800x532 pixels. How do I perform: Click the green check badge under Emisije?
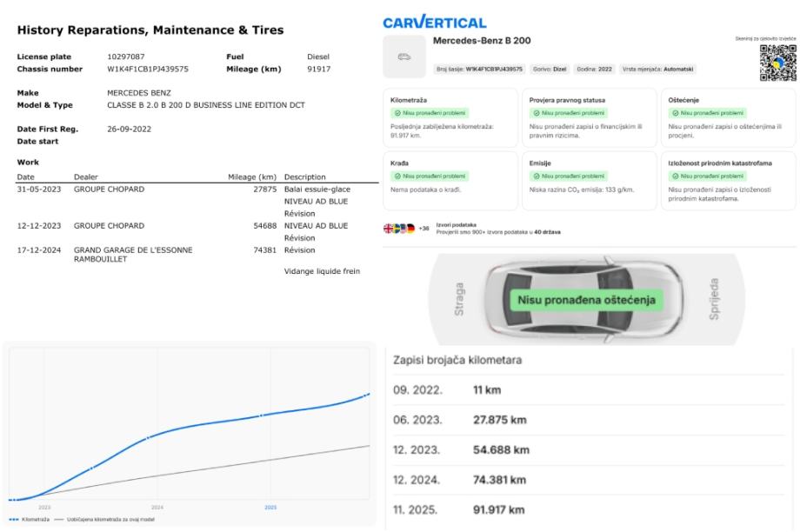click(569, 176)
